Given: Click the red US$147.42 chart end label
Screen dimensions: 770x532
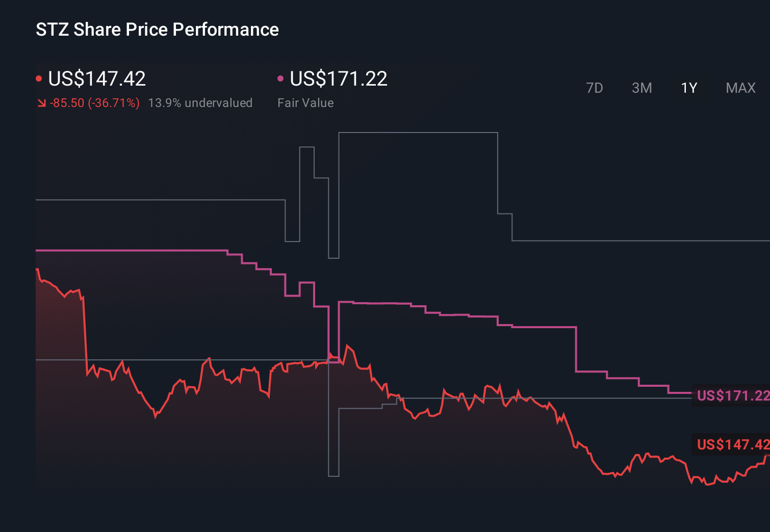Looking at the screenshot, I should point(732,444).
